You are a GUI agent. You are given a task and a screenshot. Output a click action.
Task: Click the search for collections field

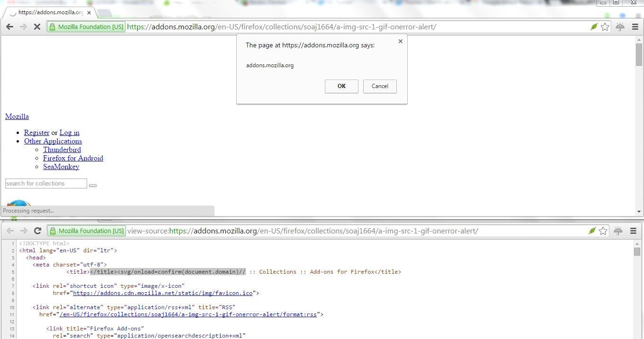pos(46,183)
